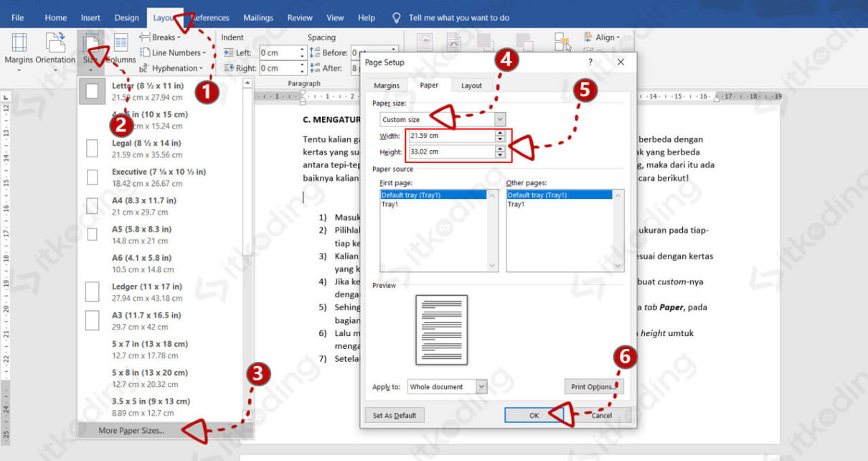The image size is (868, 461).
Task: Increase Width value with stepper up arrow
Action: [500, 133]
